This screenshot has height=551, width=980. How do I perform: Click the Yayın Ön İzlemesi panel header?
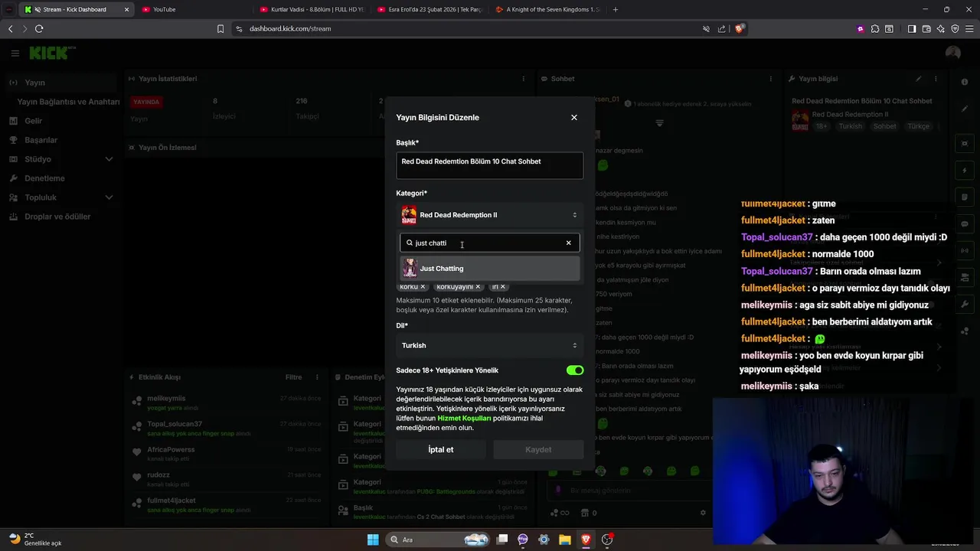click(167, 148)
